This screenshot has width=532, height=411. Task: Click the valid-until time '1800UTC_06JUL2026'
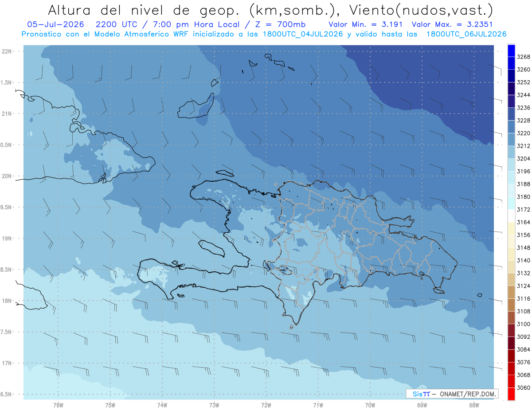pos(466,34)
